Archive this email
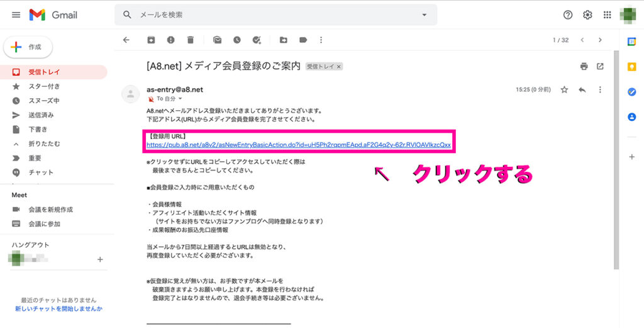 [151, 40]
